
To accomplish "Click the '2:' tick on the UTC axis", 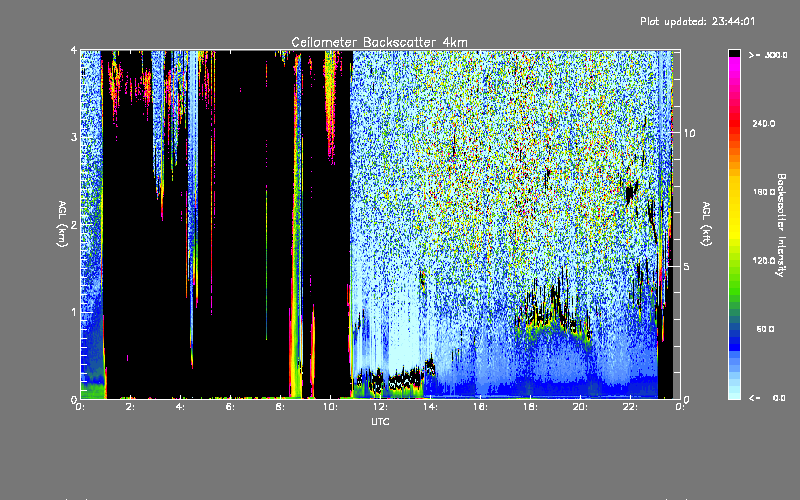I will (130, 407).
